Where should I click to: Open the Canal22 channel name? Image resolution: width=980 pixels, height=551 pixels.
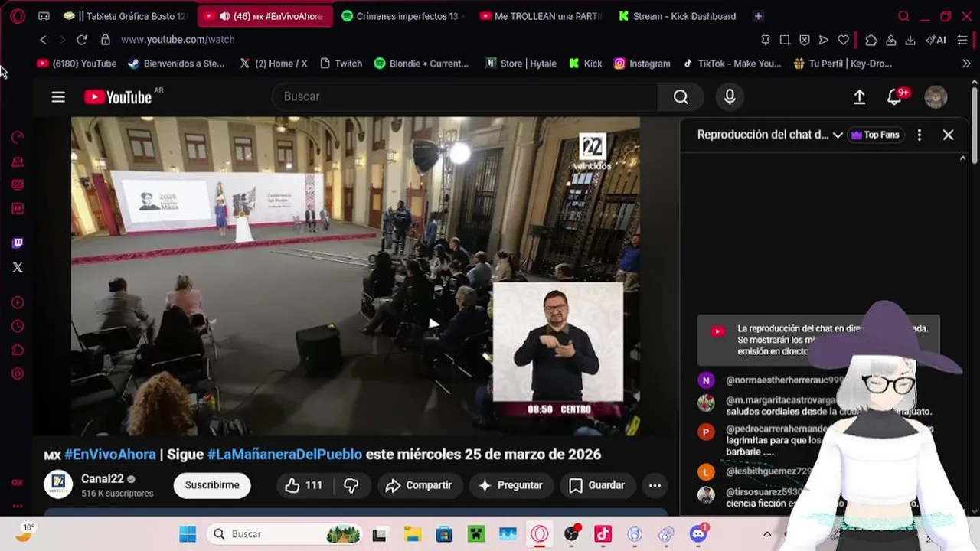103,479
